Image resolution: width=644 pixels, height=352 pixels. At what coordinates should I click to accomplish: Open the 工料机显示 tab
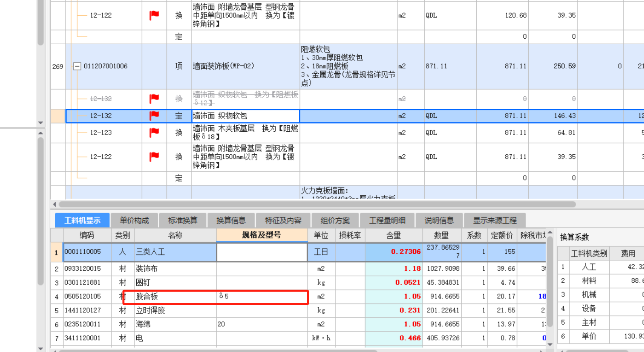pyautogui.click(x=82, y=220)
